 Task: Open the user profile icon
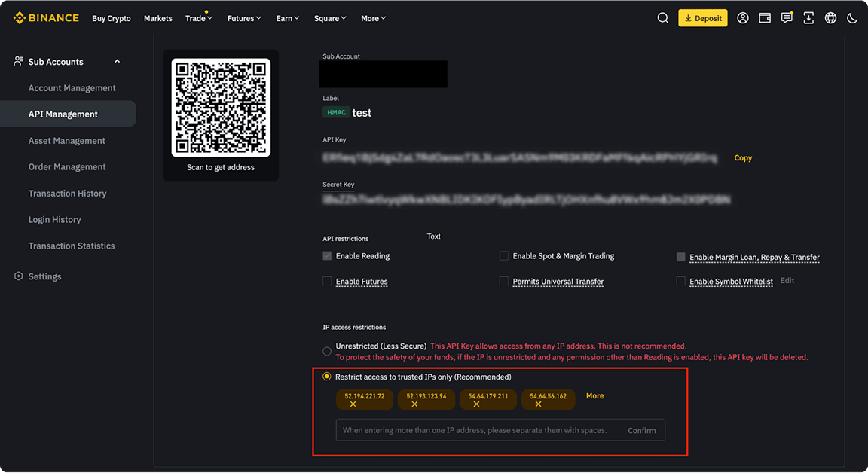pyautogui.click(x=743, y=17)
